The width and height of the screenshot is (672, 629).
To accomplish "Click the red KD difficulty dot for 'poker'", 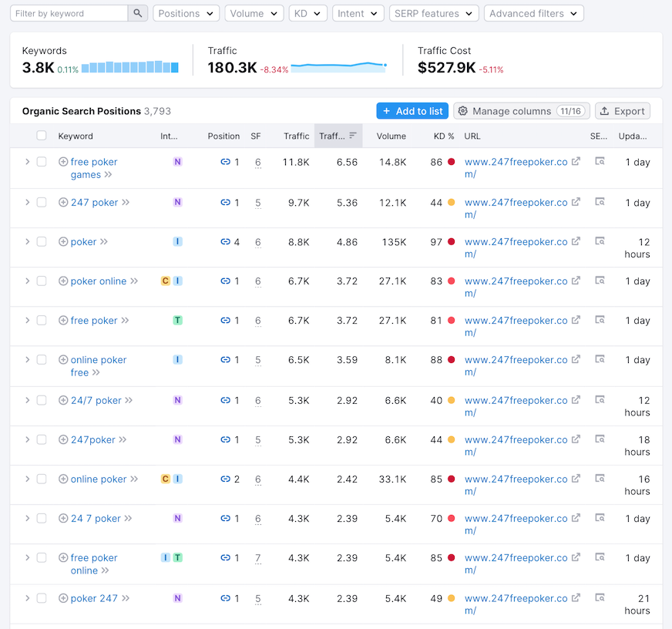I will pyautogui.click(x=451, y=241).
